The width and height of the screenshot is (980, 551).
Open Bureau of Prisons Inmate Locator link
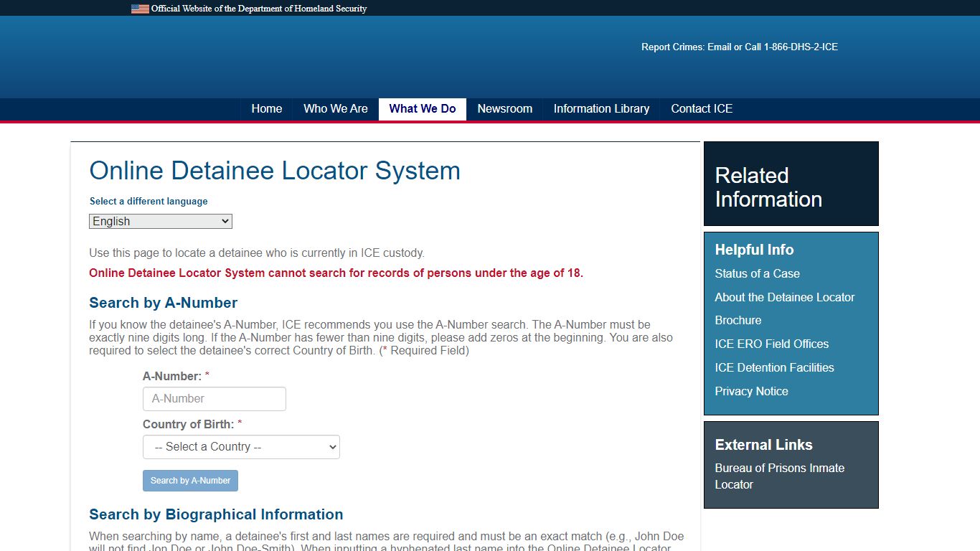(x=780, y=476)
